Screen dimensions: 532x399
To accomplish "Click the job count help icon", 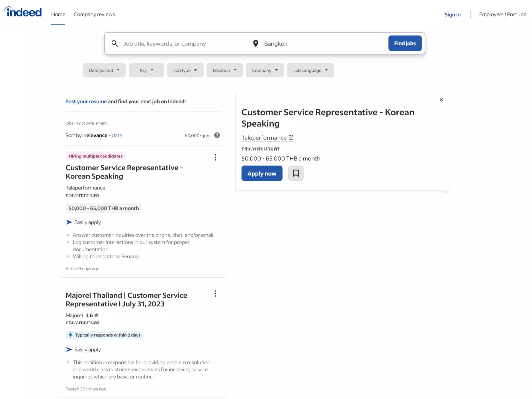I will (x=217, y=135).
